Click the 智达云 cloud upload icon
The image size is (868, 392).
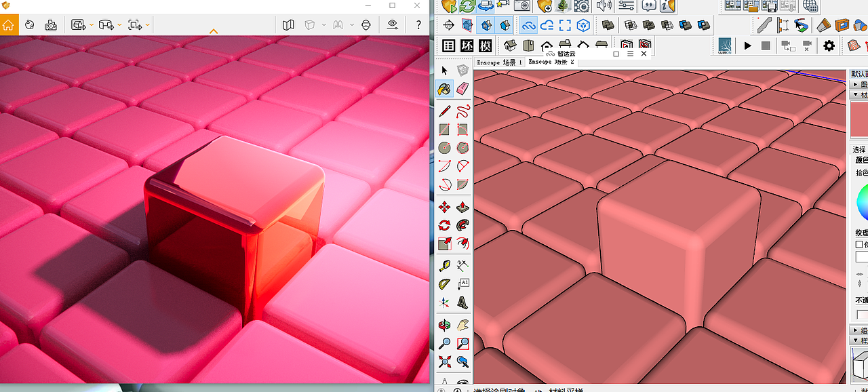(547, 25)
